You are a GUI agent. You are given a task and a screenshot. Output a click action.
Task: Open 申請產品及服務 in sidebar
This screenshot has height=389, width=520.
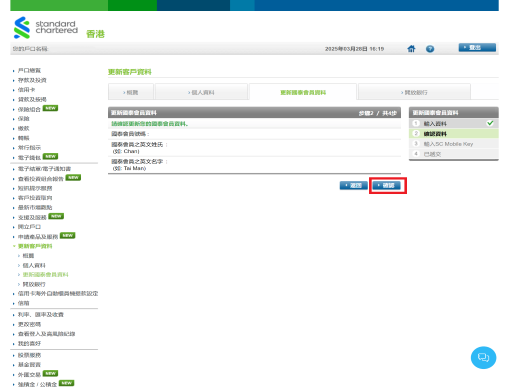point(38,237)
